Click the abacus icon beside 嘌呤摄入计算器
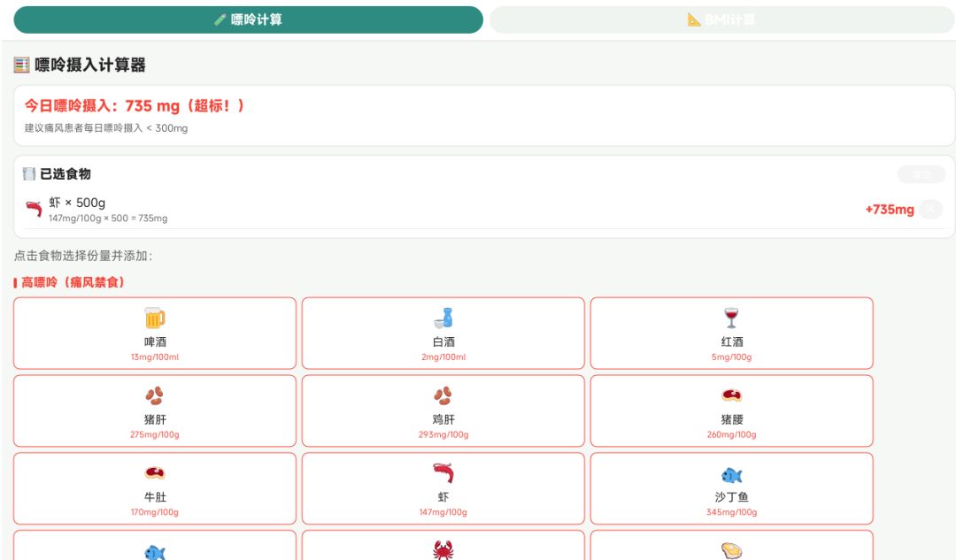 pos(21,65)
